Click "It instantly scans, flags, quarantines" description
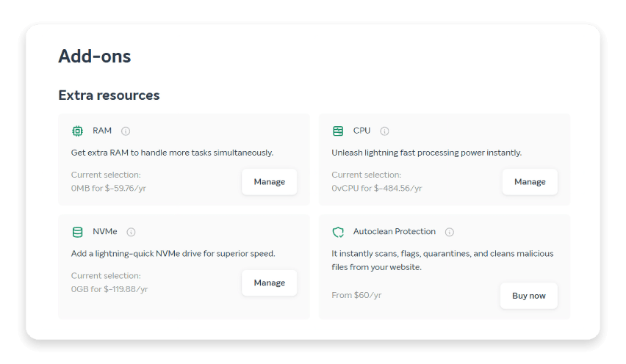 pyautogui.click(x=442, y=261)
